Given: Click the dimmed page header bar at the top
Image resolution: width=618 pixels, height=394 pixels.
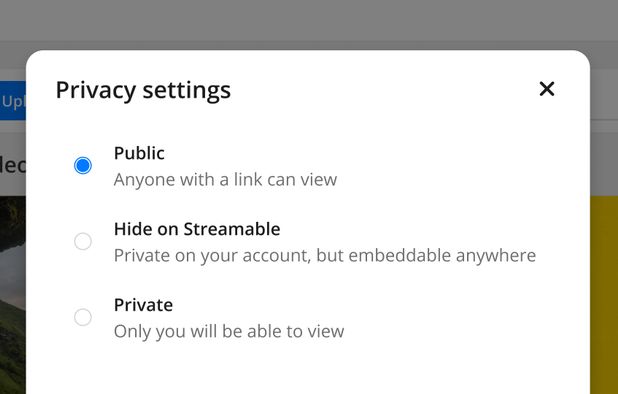Looking at the screenshot, I should click(x=309, y=20).
